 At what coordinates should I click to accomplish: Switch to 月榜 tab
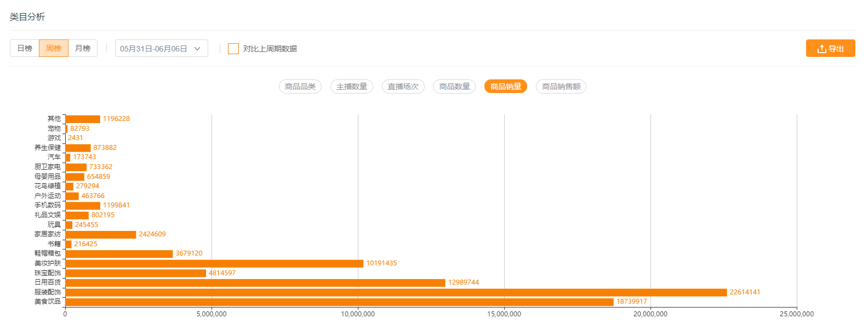83,48
